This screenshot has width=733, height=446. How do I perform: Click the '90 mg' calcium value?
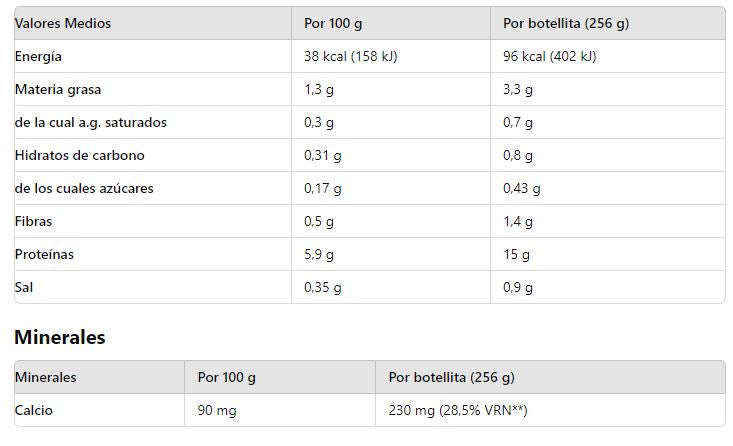click(217, 410)
